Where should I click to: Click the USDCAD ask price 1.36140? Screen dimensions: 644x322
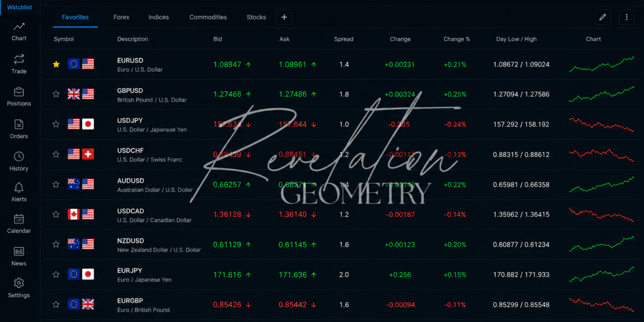pos(292,215)
